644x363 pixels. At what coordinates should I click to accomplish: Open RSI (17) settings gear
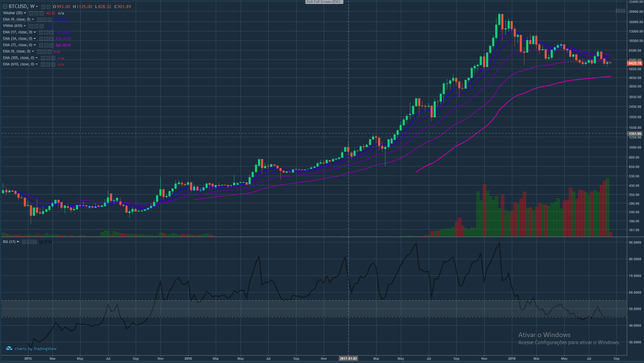click(x=29, y=242)
